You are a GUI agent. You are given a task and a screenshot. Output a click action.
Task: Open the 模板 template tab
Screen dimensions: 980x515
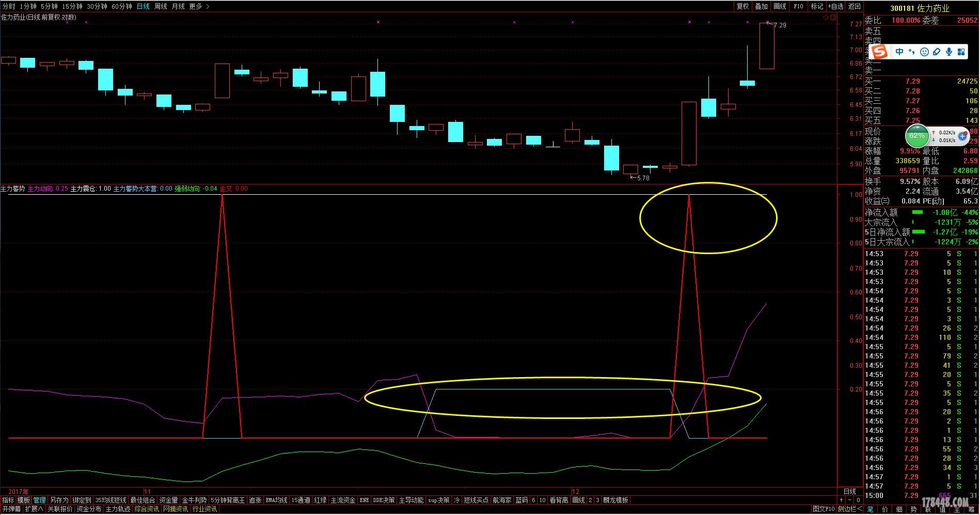[x=24, y=500]
